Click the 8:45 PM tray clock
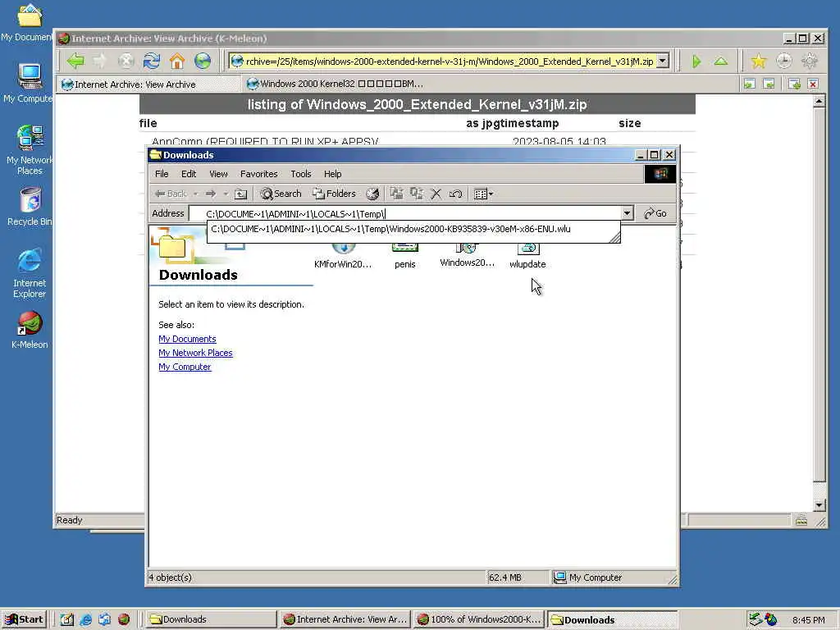This screenshot has width=840, height=630. pyautogui.click(x=808, y=620)
